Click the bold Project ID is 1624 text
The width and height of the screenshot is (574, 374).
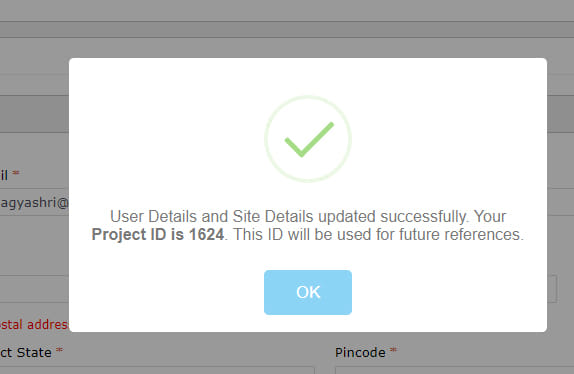158,235
